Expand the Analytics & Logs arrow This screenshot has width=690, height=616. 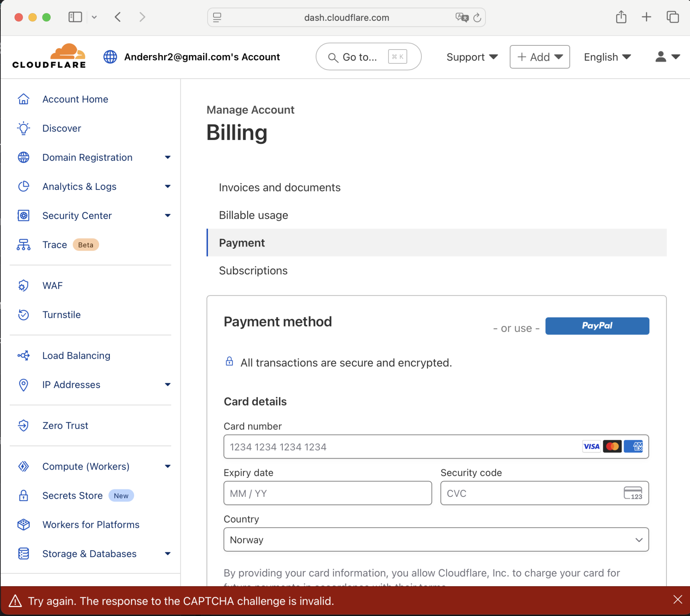[x=168, y=187]
